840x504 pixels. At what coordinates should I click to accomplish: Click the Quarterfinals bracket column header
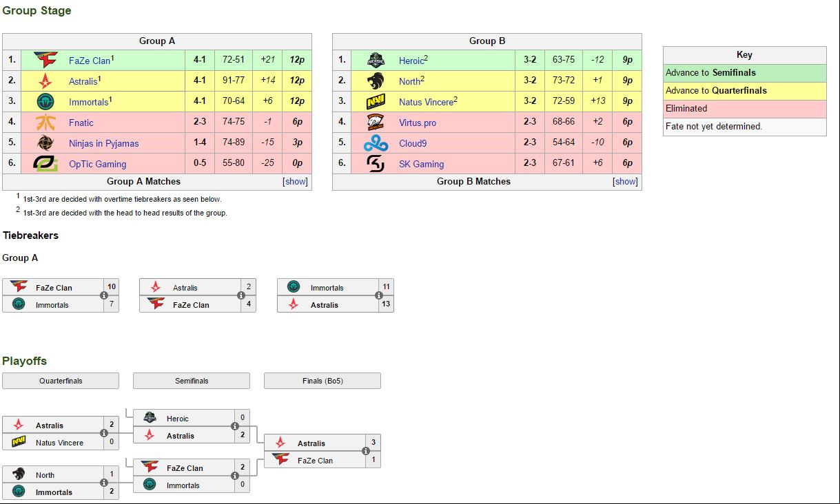(x=61, y=381)
